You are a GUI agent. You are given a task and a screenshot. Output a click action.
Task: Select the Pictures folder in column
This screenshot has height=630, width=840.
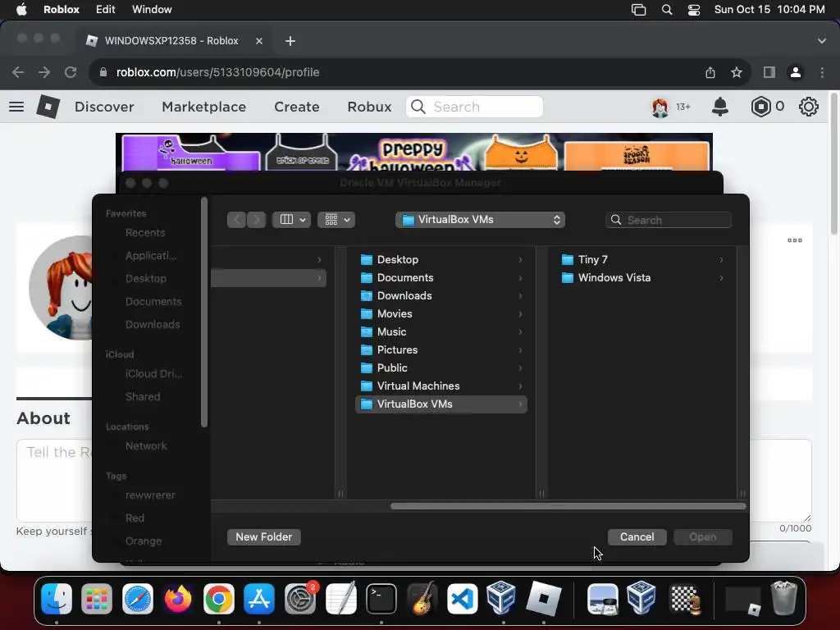pyautogui.click(x=441, y=349)
